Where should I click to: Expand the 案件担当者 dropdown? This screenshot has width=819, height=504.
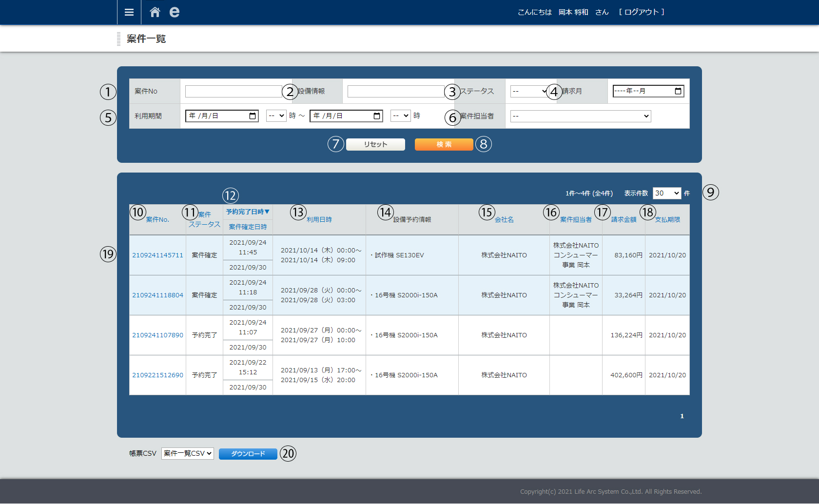point(580,116)
